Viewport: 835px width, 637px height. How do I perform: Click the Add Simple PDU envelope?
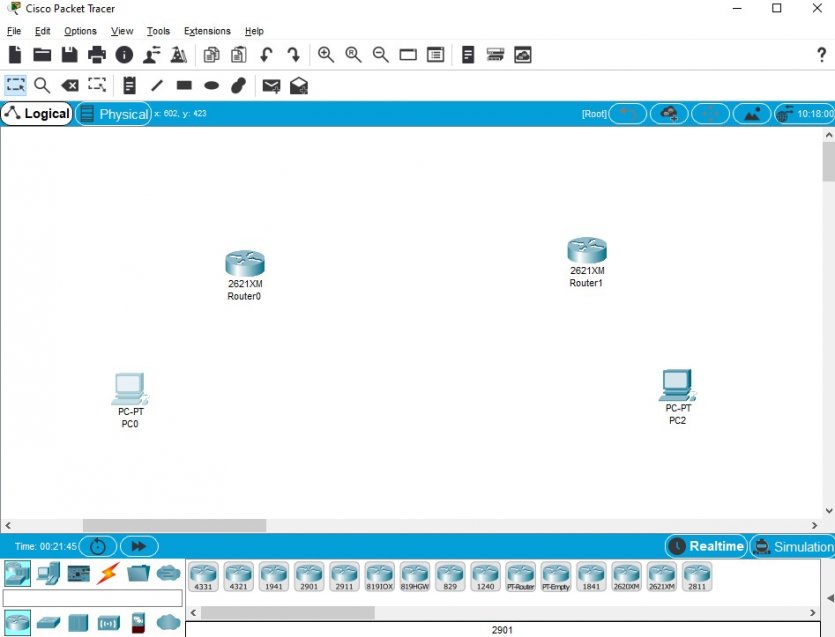pyautogui.click(x=271, y=86)
